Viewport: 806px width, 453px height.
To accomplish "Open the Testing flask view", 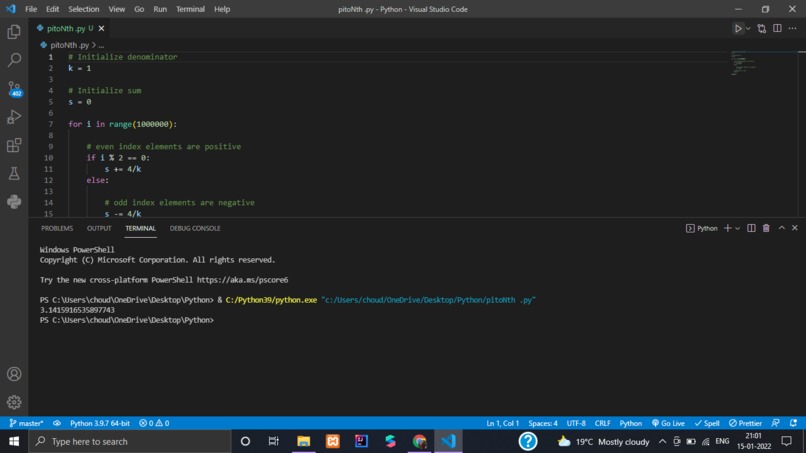I will 14,173.
